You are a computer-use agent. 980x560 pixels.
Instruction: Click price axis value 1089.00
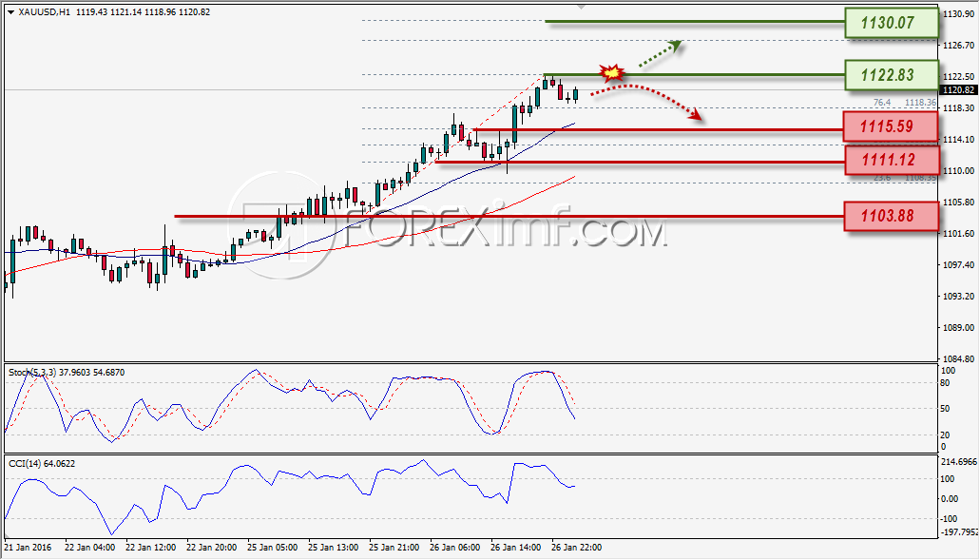tap(959, 327)
